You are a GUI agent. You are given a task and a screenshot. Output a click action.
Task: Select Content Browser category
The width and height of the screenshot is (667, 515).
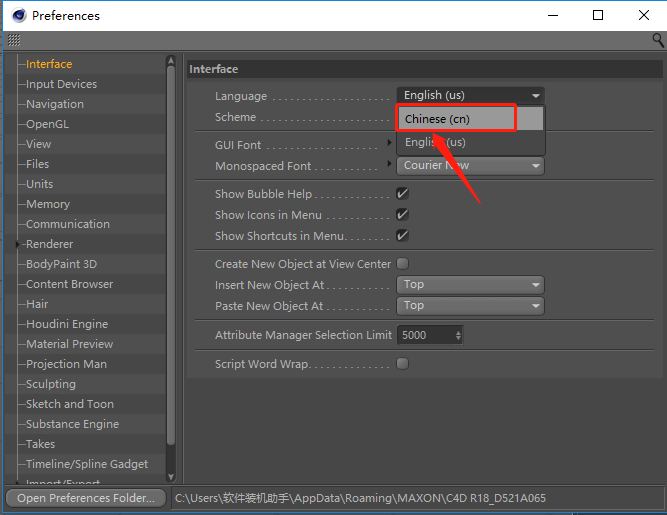click(69, 284)
